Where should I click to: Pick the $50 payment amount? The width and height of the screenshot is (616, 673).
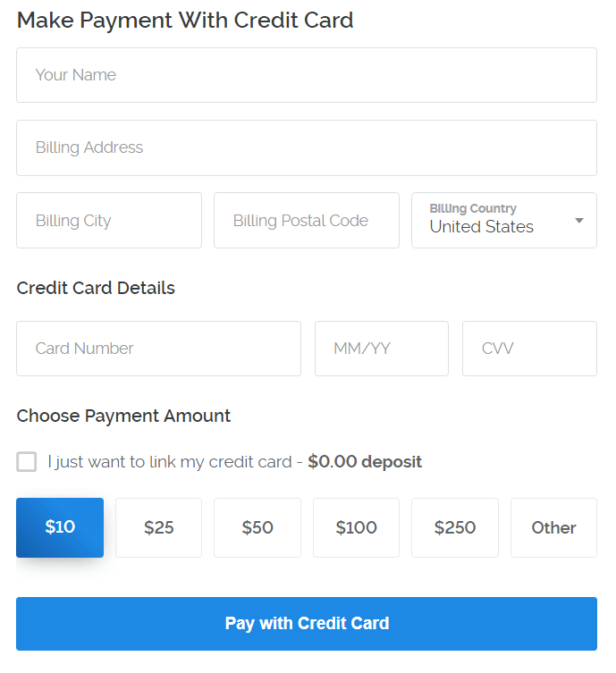point(257,527)
